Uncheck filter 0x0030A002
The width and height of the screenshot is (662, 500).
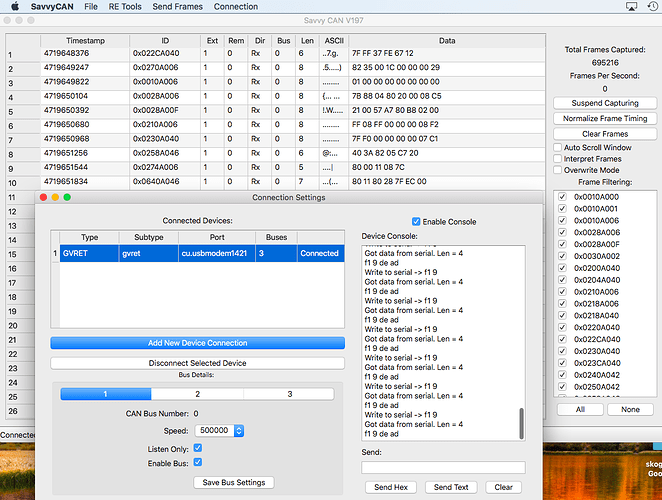tap(562, 256)
